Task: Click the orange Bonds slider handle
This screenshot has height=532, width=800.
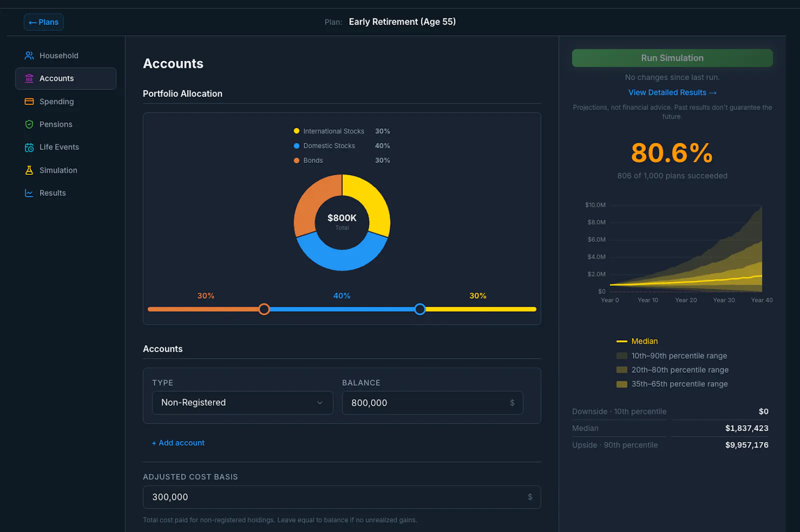Action: coord(264,309)
